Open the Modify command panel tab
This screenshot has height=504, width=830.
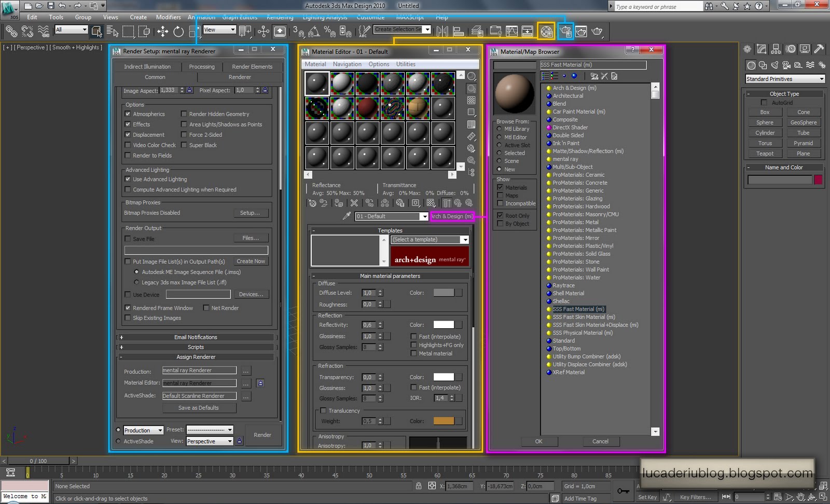click(x=762, y=49)
